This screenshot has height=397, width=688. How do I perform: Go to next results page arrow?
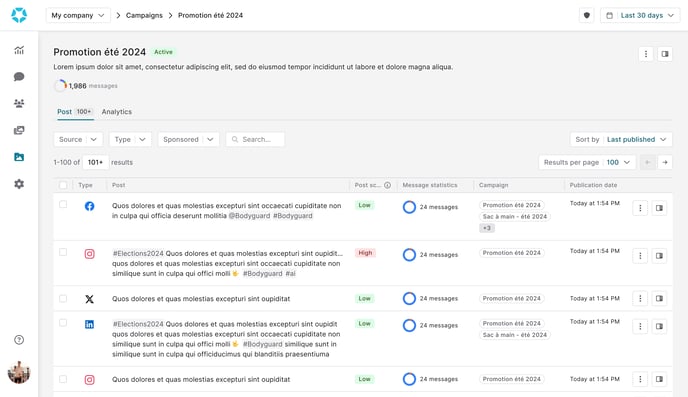pos(665,162)
